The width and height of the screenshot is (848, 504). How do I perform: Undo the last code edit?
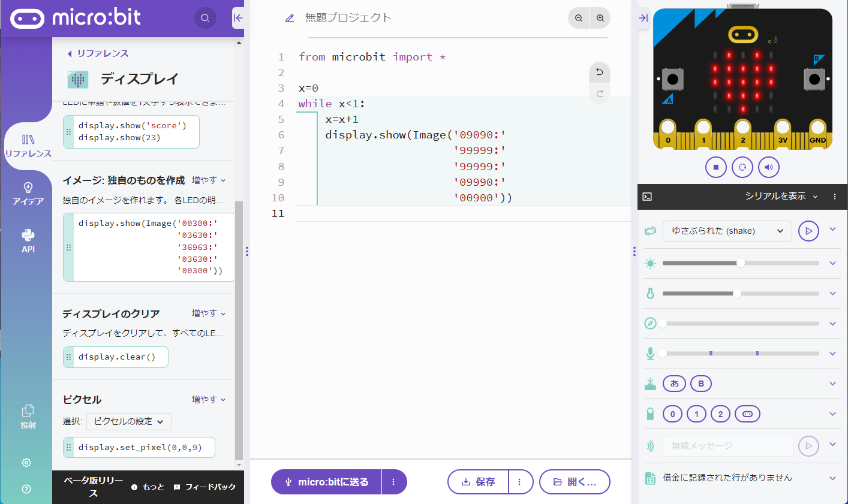[x=599, y=72]
